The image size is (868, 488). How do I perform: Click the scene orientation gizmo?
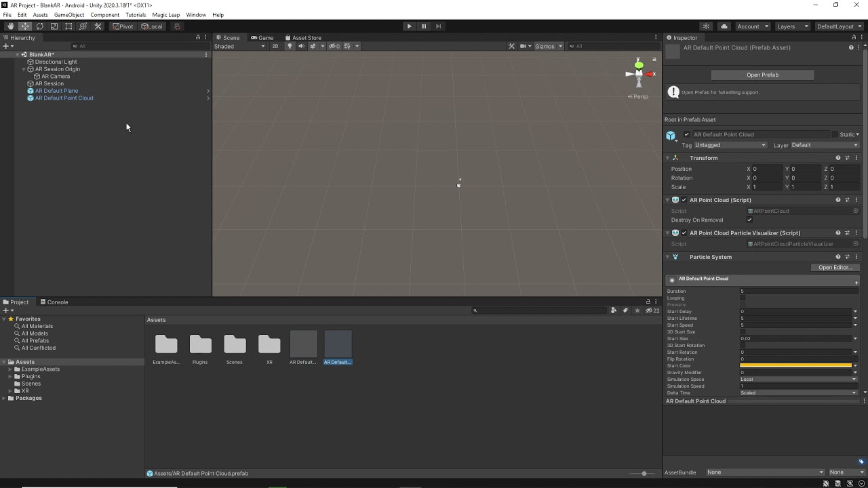639,73
